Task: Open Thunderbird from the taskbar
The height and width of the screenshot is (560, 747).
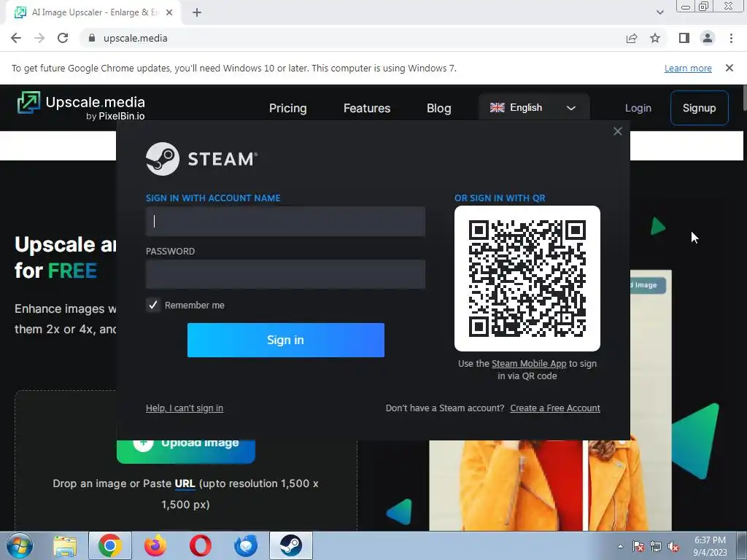Action: point(246,545)
